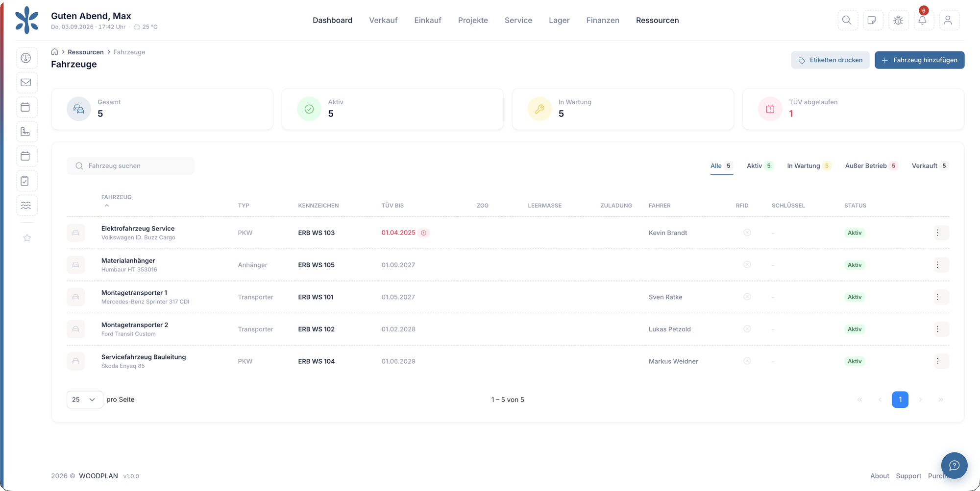
Task: Open the Finanzen menu
Action: pyautogui.click(x=603, y=20)
